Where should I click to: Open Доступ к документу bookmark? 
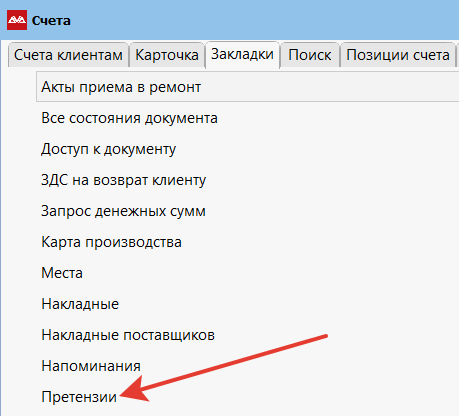(247, 149)
